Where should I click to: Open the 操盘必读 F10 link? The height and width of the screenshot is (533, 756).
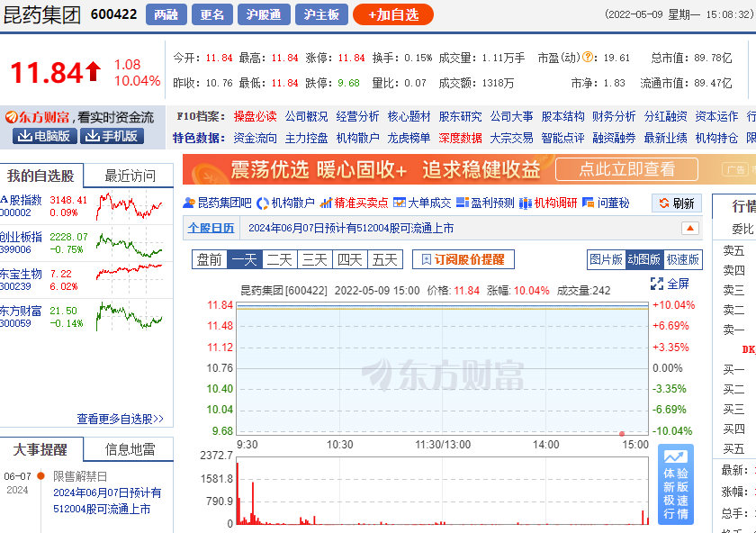pos(255,117)
